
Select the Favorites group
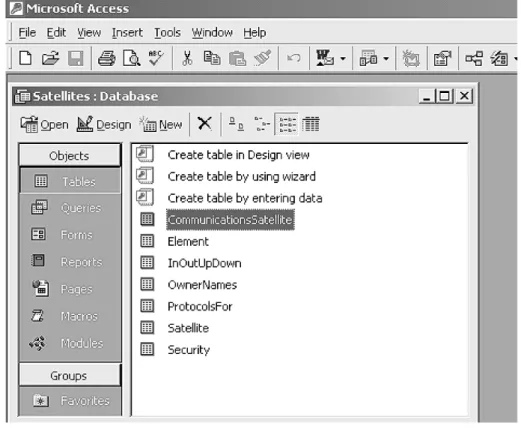[70, 401]
